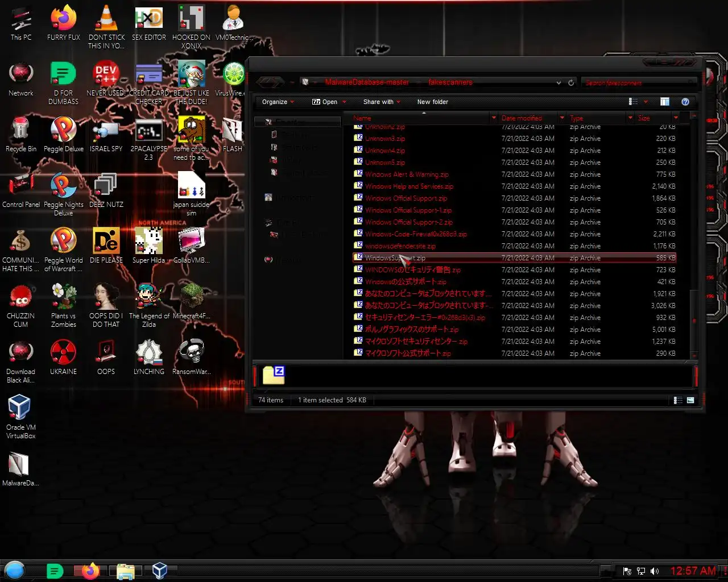
Task: Sort by the Type column header
Action: tap(597, 118)
